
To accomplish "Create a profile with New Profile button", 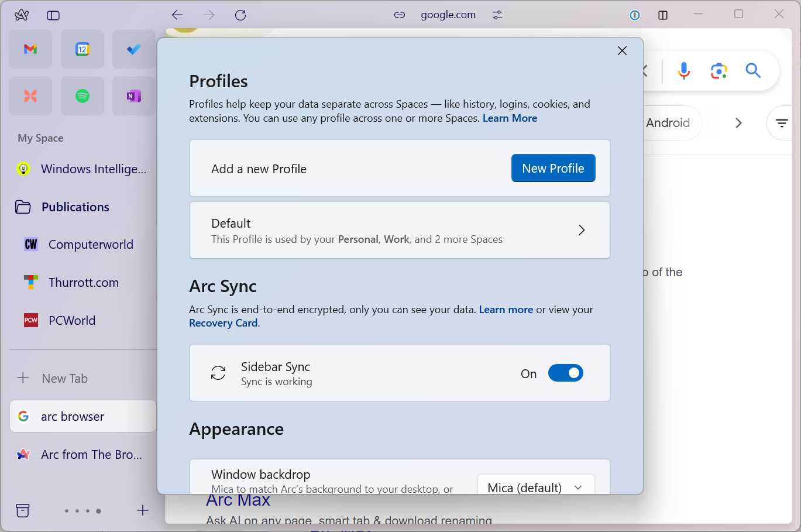I will [x=553, y=168].
